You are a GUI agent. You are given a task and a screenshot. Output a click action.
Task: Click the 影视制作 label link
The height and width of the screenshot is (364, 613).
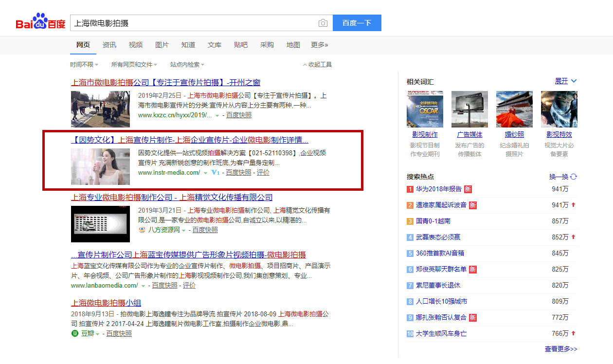click(425, 135)
